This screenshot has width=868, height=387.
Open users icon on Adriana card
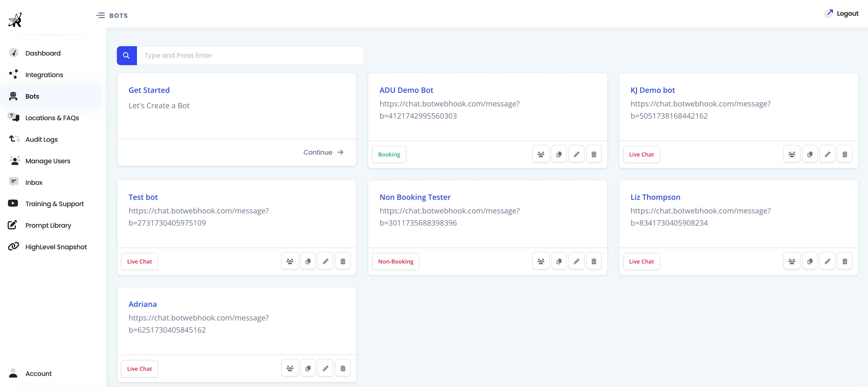290,368
